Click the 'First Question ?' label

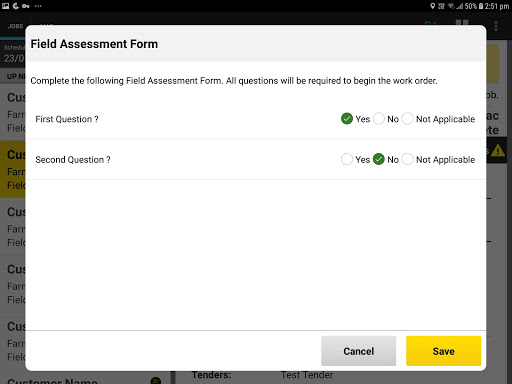coord(67,119)
